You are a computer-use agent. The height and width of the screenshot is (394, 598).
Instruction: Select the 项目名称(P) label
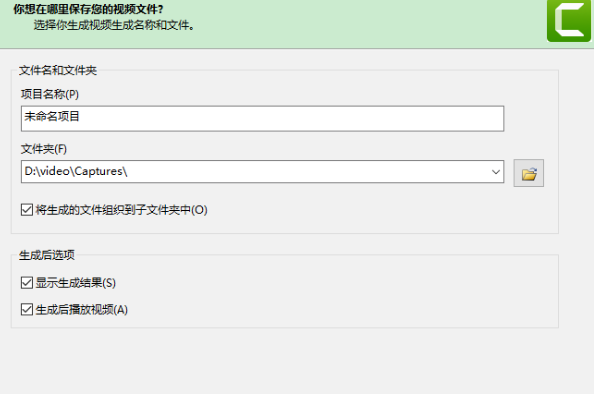[x=50, y=94]
